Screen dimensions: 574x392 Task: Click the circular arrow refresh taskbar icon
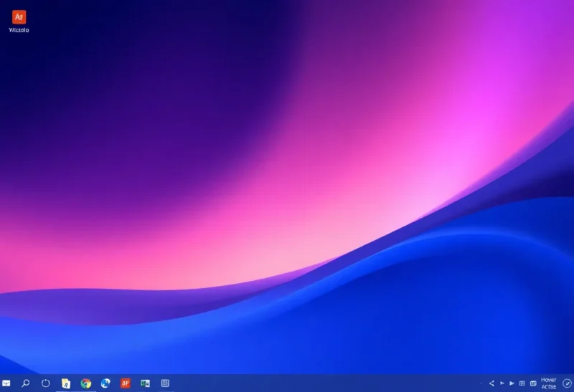tap(45, 383)
